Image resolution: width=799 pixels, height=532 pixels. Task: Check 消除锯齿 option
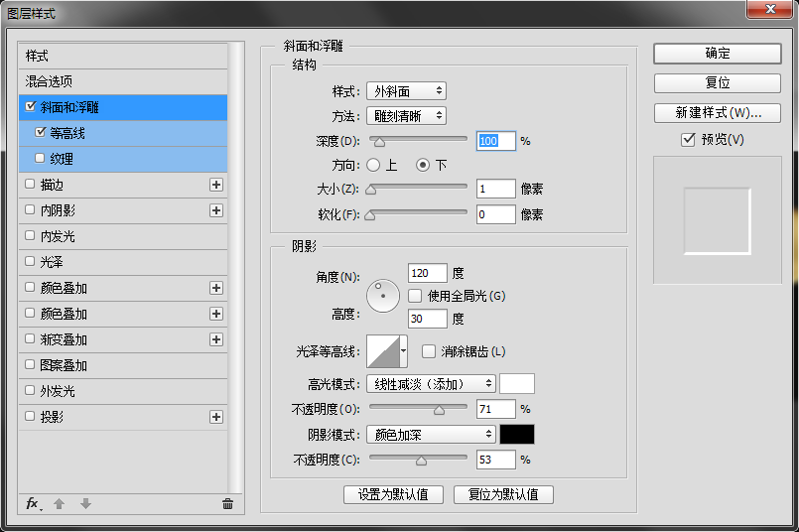tap(429, 351)
